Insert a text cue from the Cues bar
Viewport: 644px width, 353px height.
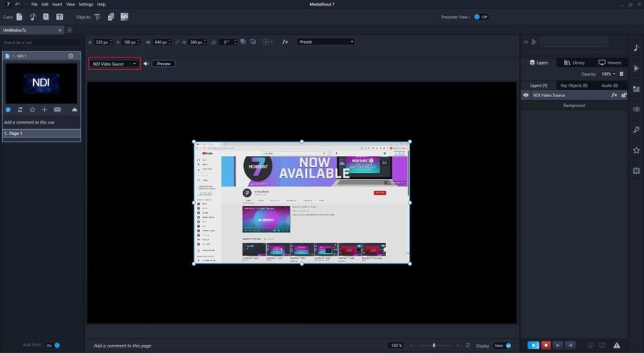(60, 17)
